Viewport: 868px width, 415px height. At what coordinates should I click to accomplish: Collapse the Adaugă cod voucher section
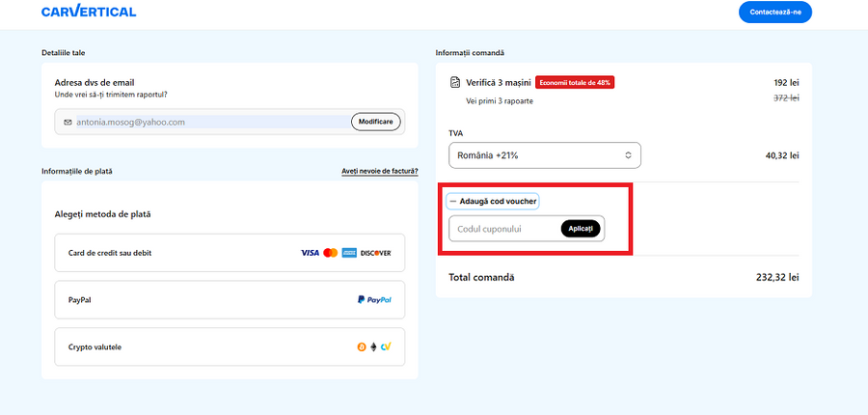[492, 201]
